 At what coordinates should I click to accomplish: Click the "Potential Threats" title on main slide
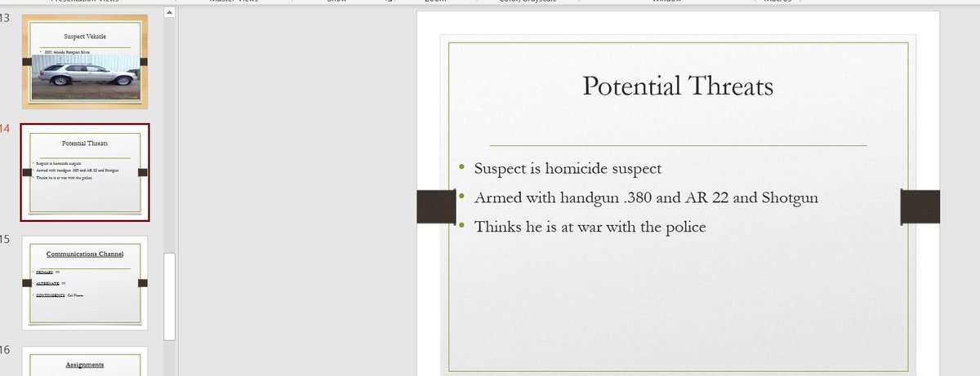point(678,86)
